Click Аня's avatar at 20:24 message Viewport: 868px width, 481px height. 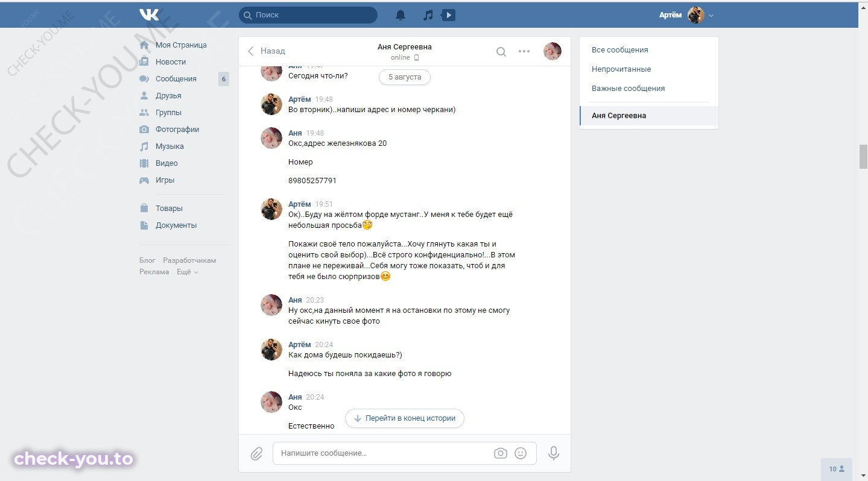(271, 401)
